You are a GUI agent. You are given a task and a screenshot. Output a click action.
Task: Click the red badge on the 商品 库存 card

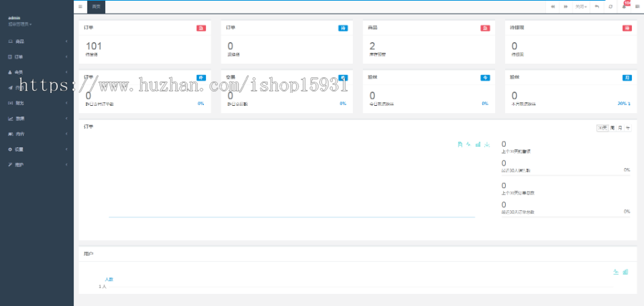[x=485, y=29]
